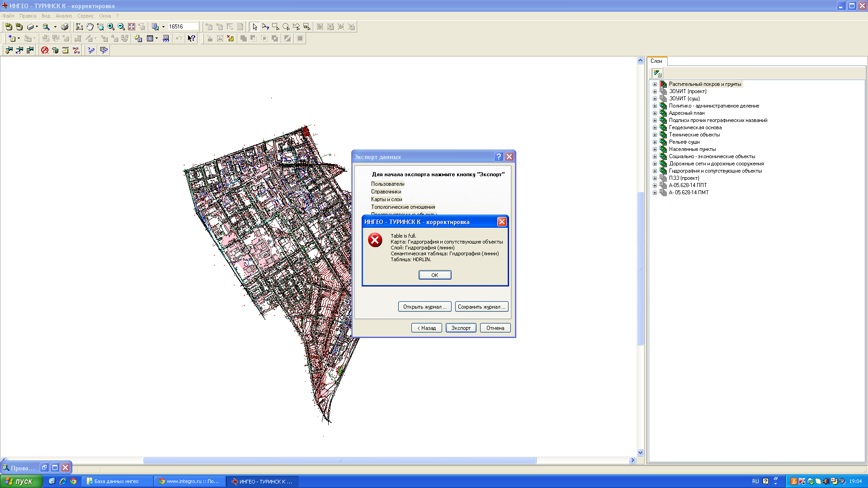Click the add pin icon in third toolbar
Viewport: 868px width, 488px height.
(x=9, y=50)
